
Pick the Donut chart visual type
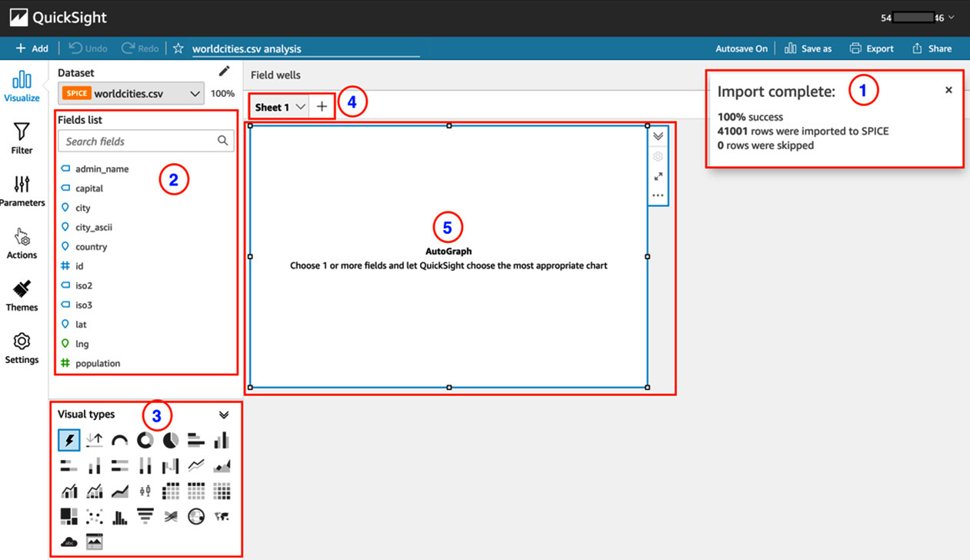point(145,440)
